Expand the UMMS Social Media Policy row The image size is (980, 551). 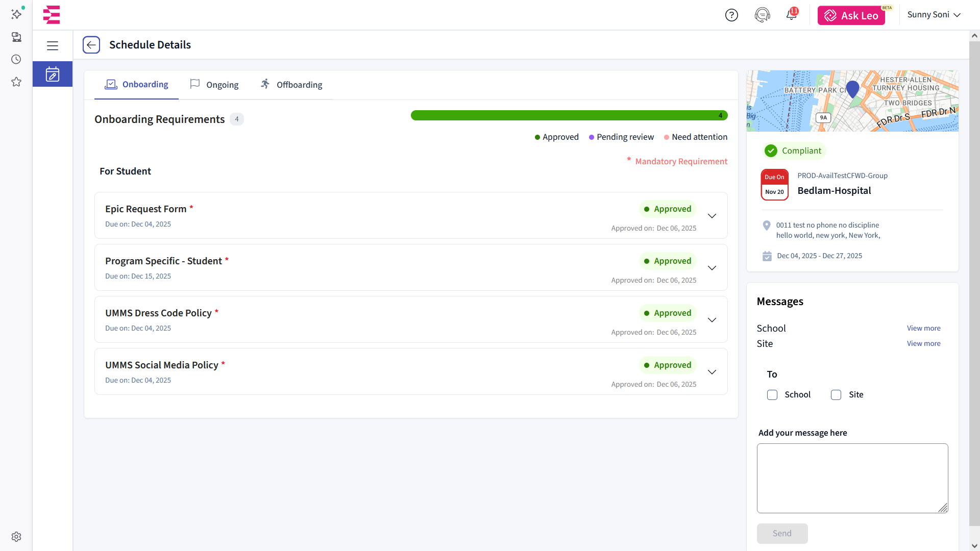pos(712,372)
